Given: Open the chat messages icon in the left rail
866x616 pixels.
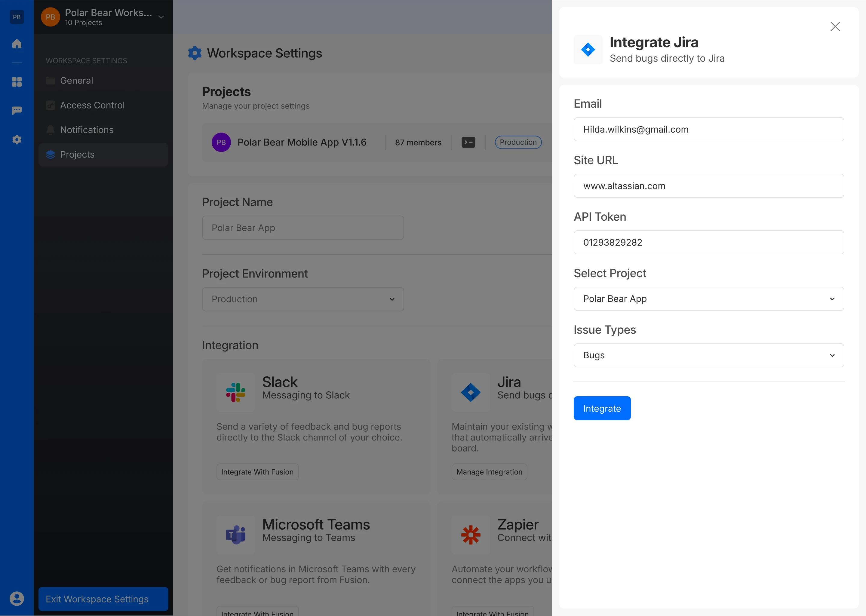Looking at the screenshot, I should (17, 110).
